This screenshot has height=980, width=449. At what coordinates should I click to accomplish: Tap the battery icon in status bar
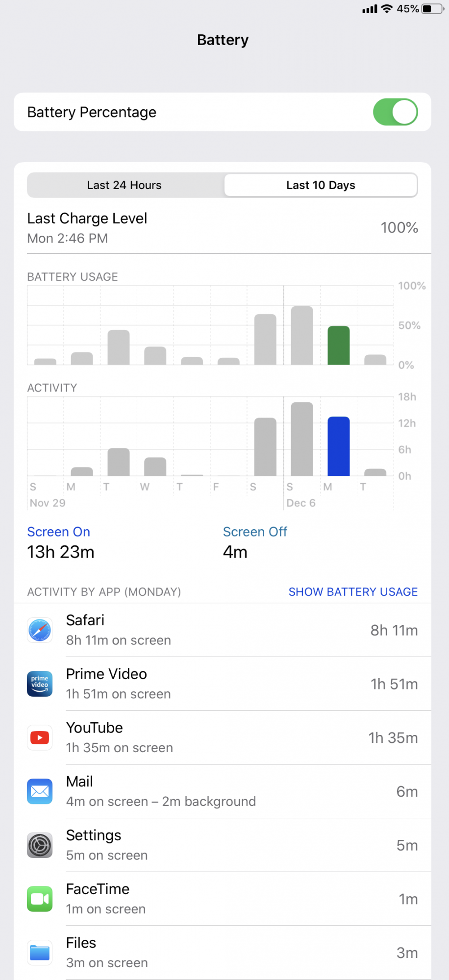point(433,9)
